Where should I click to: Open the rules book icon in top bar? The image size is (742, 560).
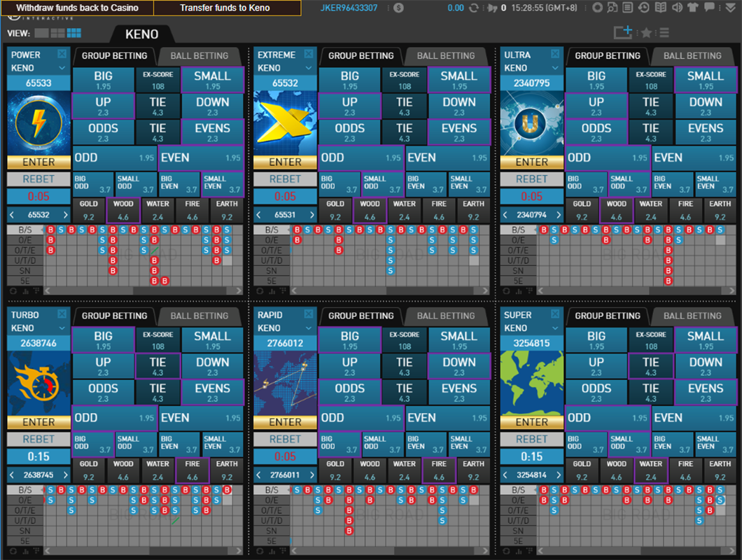[661, 8]
